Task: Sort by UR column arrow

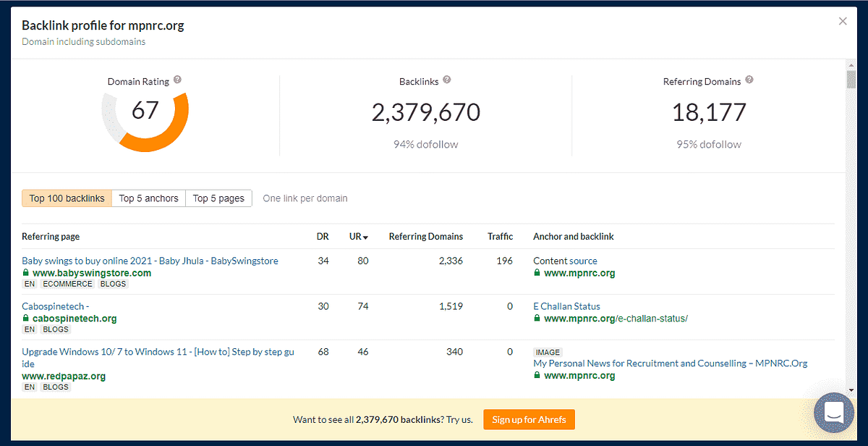Action: pos(365,237)
